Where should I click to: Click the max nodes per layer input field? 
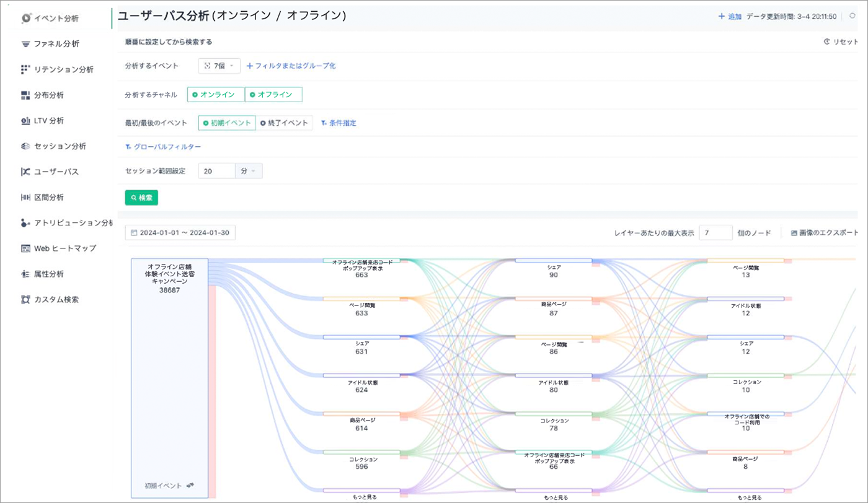715,233
